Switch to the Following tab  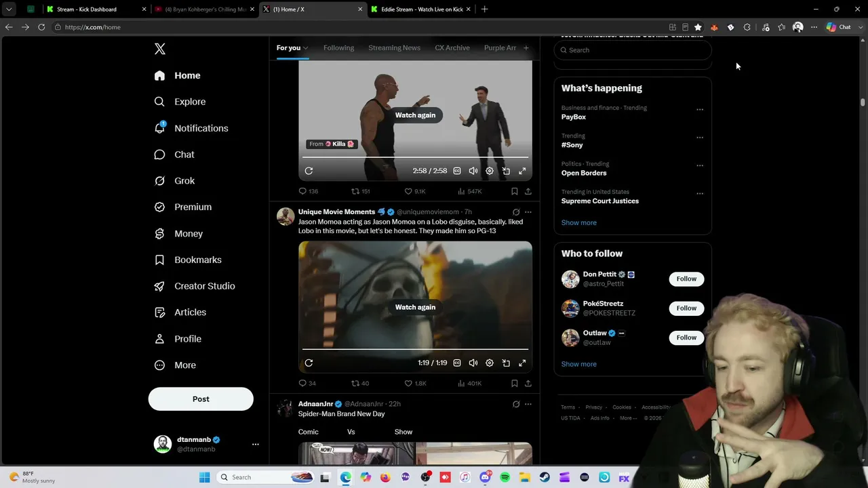[338, 48]
